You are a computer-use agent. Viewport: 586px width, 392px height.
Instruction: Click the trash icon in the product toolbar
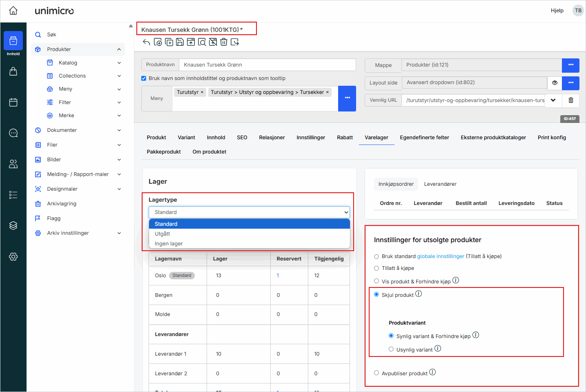click(224, 42)
